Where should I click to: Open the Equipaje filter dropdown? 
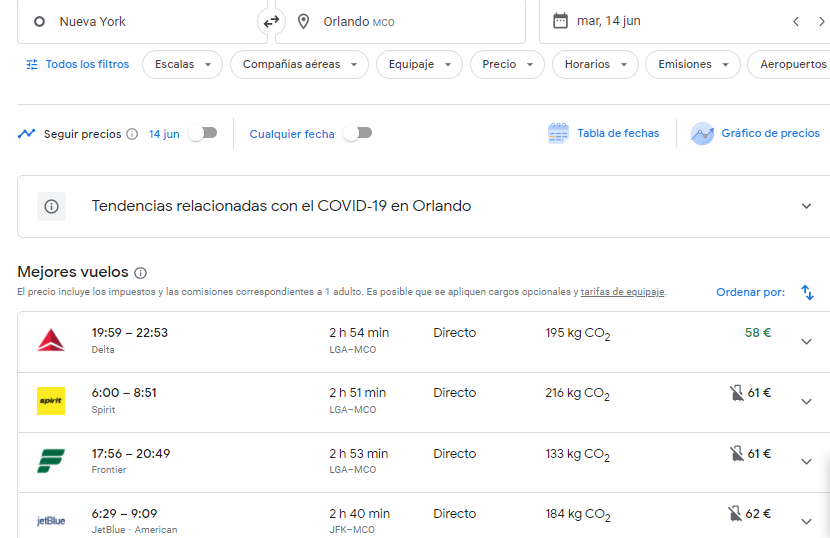tap(419, 65)
